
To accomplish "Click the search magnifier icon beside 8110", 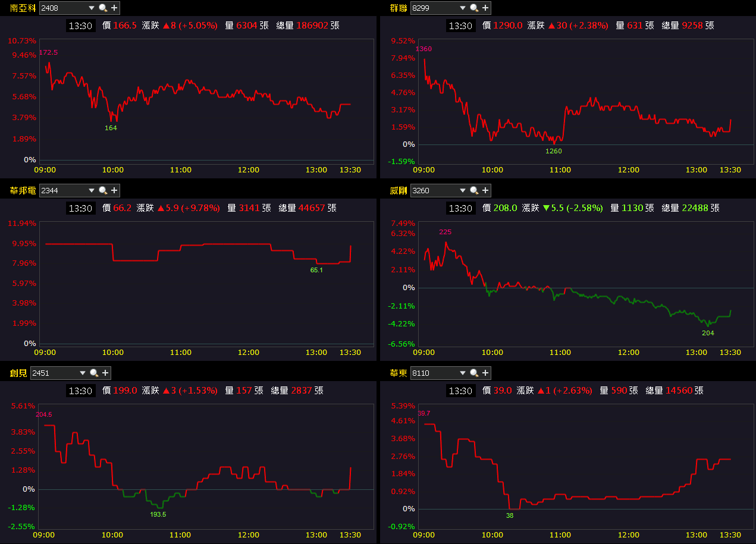I will click(x=474, y=373).
